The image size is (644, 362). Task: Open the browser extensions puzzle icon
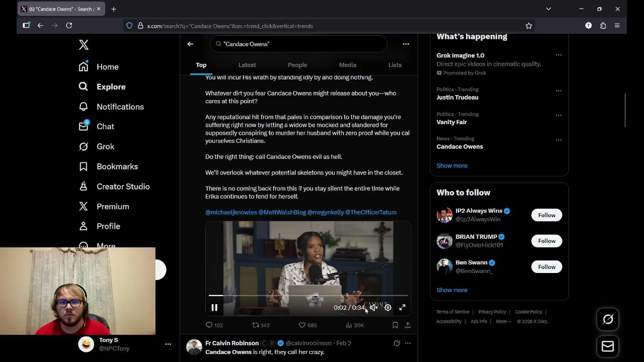tap(603, 26)
